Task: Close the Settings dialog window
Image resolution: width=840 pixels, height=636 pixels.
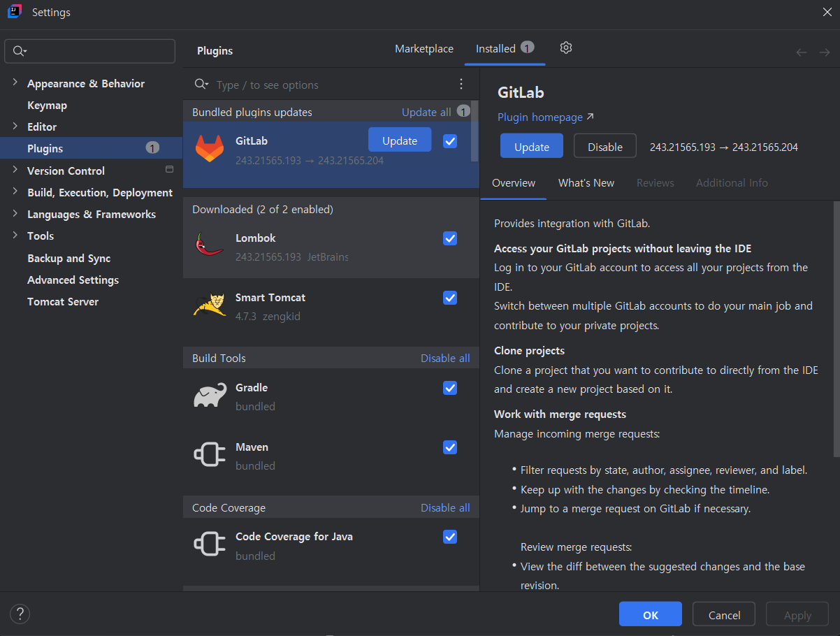Action: [827, 11]
